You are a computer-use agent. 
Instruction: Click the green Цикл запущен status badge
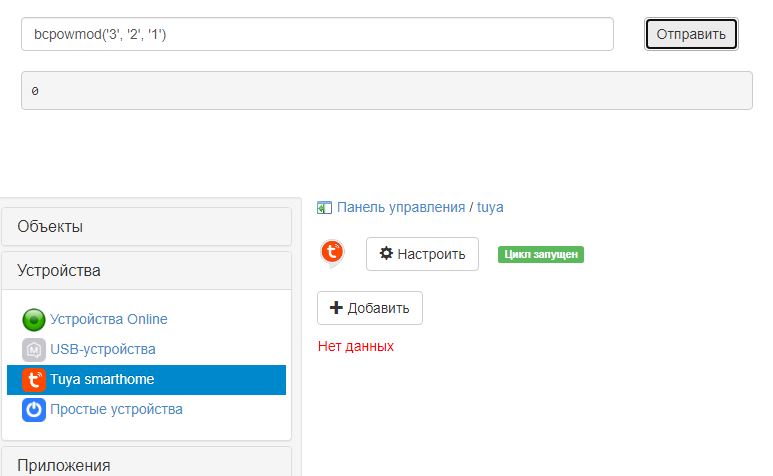click(540, 254)
